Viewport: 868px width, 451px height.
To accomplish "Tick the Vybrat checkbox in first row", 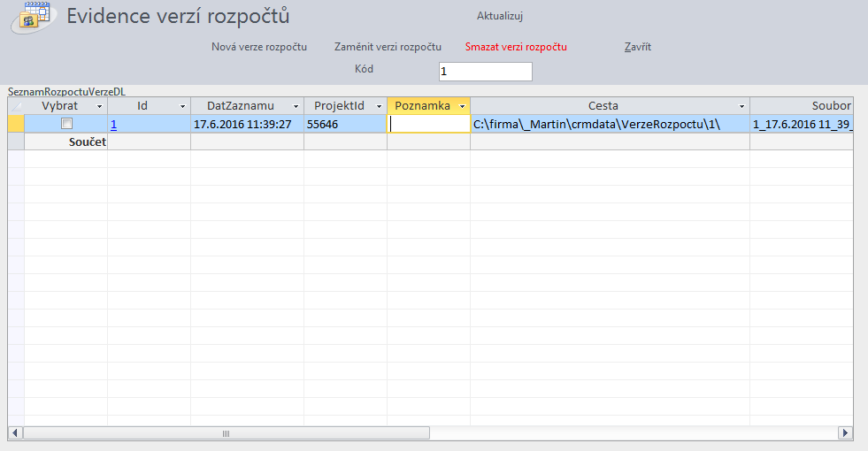I will coord(66,125).
